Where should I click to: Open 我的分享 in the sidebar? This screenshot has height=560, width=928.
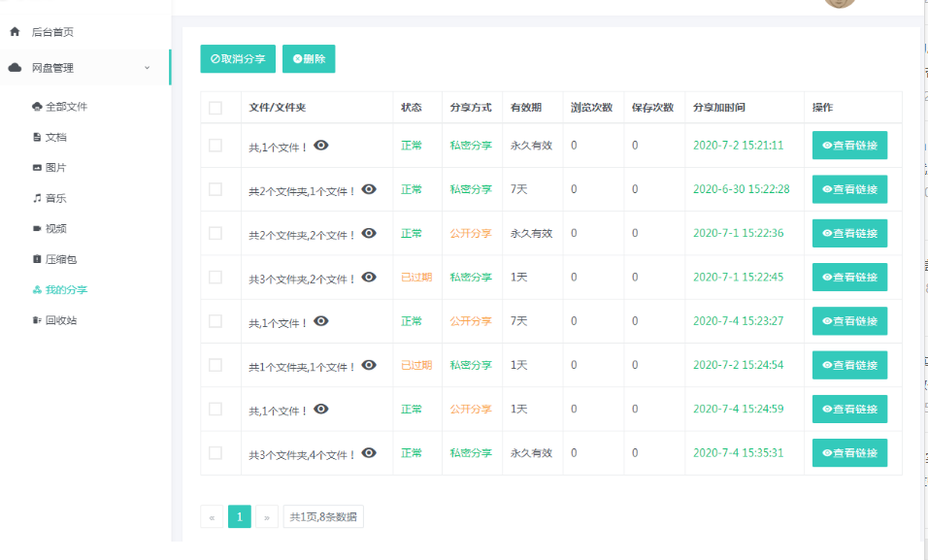(x=66, y=290)
